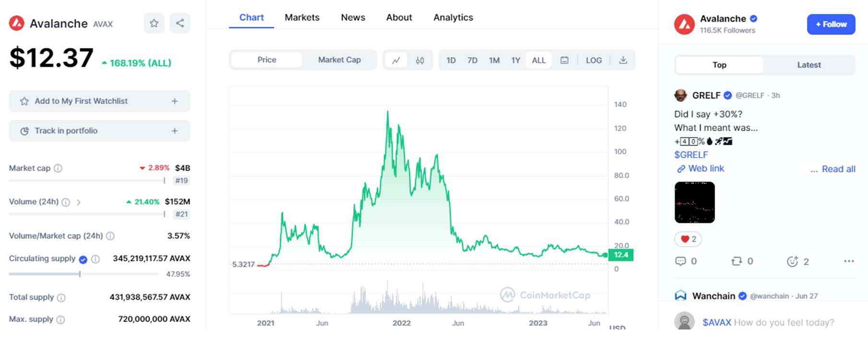Toggle Market Cap view on chart

[x=339, y=60]
